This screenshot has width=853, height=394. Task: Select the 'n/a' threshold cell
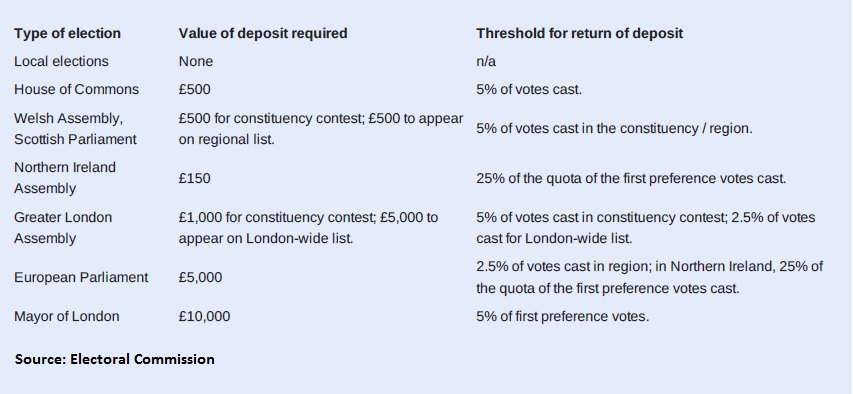tap(486, 61)
